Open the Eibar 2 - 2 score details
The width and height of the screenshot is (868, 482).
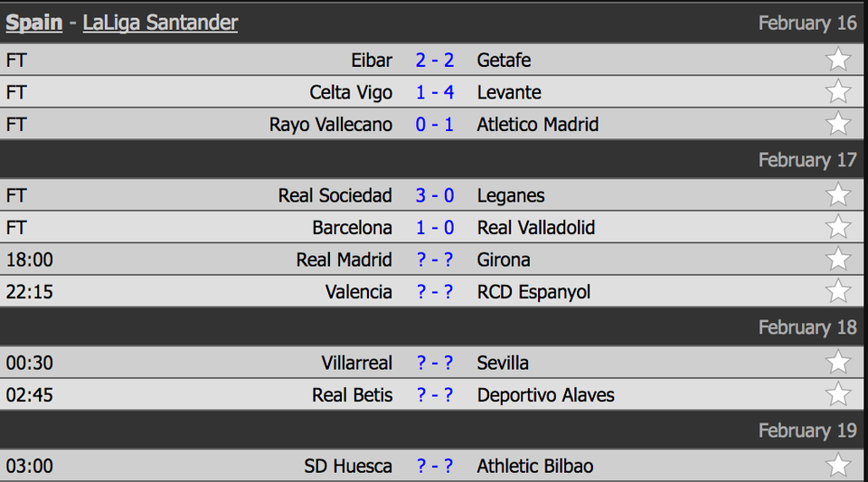[435, 60]
